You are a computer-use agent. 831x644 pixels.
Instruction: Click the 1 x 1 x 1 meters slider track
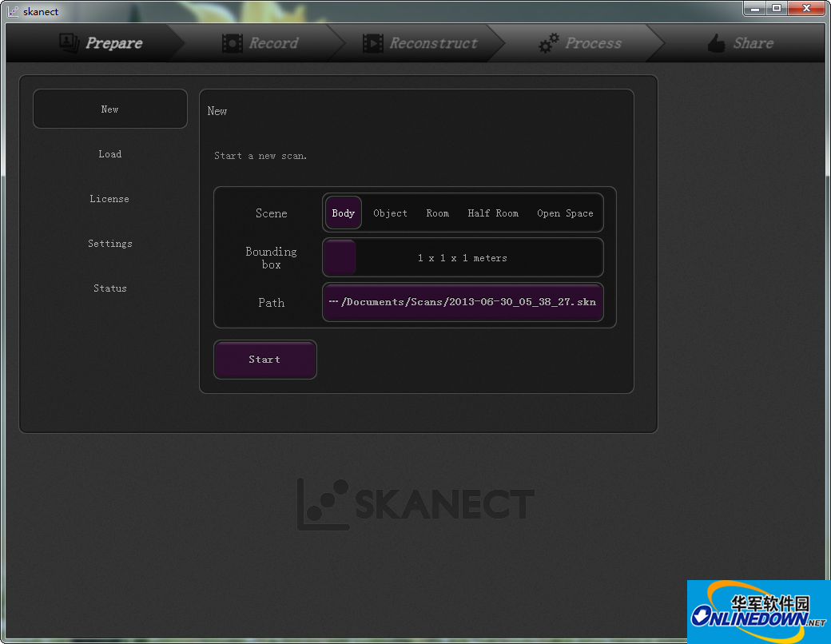tap(463, 257)
